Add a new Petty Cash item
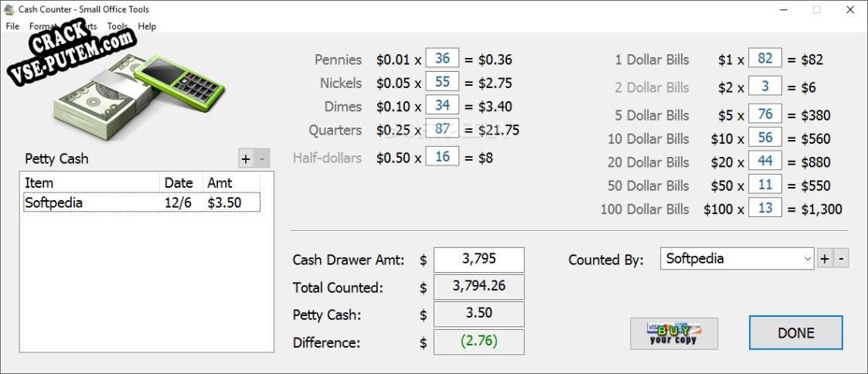868x374 pixels. coord(245,158)
